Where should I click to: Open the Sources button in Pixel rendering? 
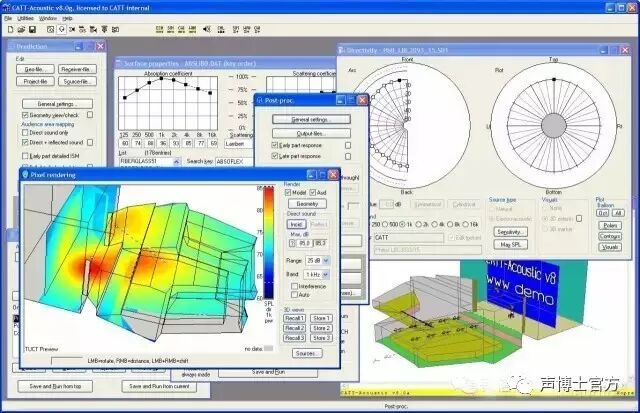click(x=307, y=353)
